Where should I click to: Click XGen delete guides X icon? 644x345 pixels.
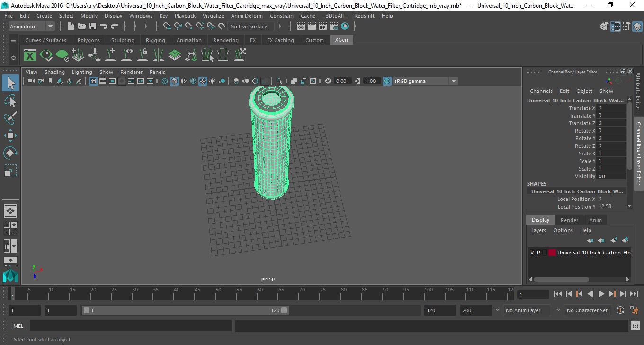coord(240,55)
